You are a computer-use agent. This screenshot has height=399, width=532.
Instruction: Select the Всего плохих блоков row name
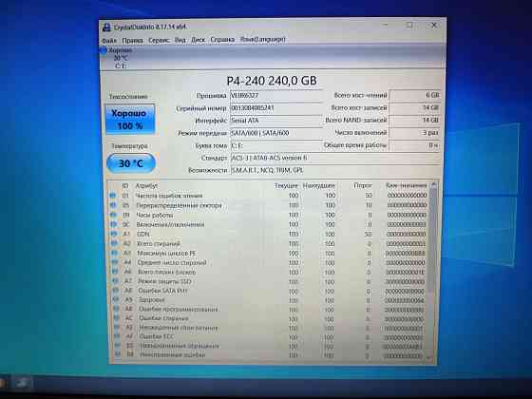pyautogui.click(x=166, y=272)
